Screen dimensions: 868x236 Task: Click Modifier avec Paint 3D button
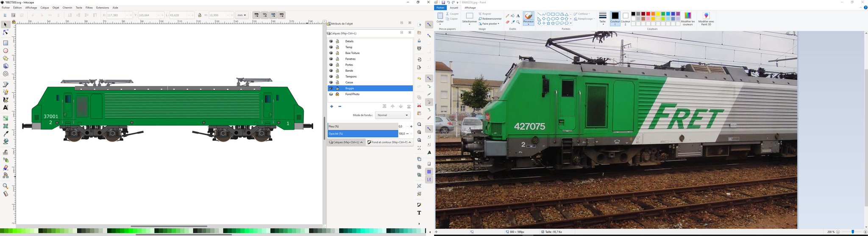coord(706,19)
